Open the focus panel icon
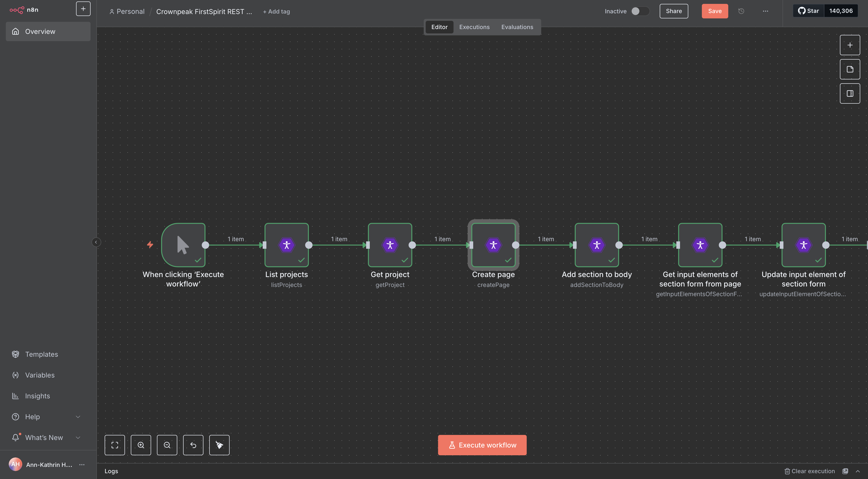 click(850, 94)
